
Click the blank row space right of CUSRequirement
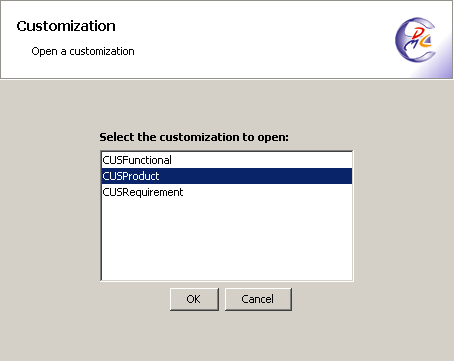pyautogui.click(x=268, y=192)
